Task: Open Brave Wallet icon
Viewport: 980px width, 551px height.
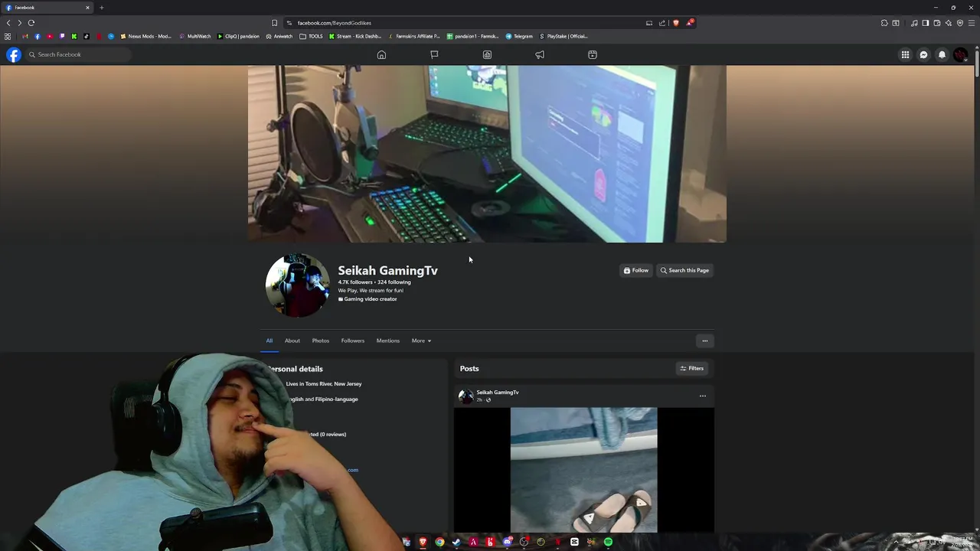Action: (x=936, y=23)
